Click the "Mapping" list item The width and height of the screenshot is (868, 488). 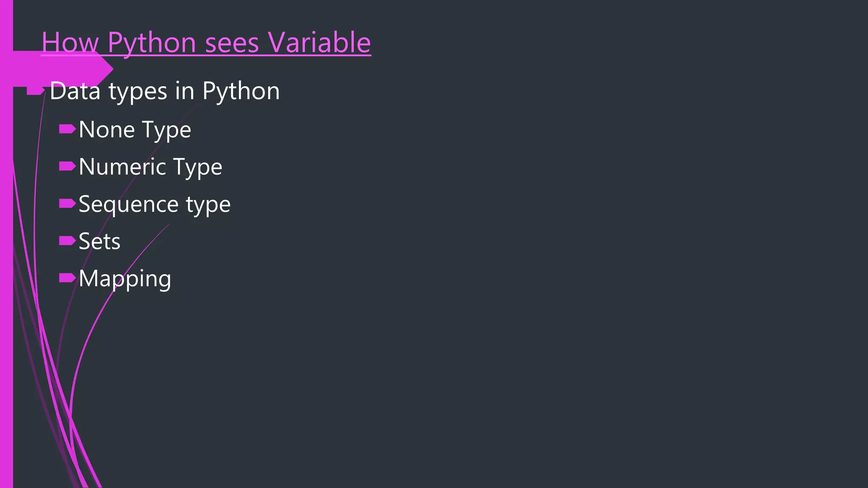coord(125,279)
